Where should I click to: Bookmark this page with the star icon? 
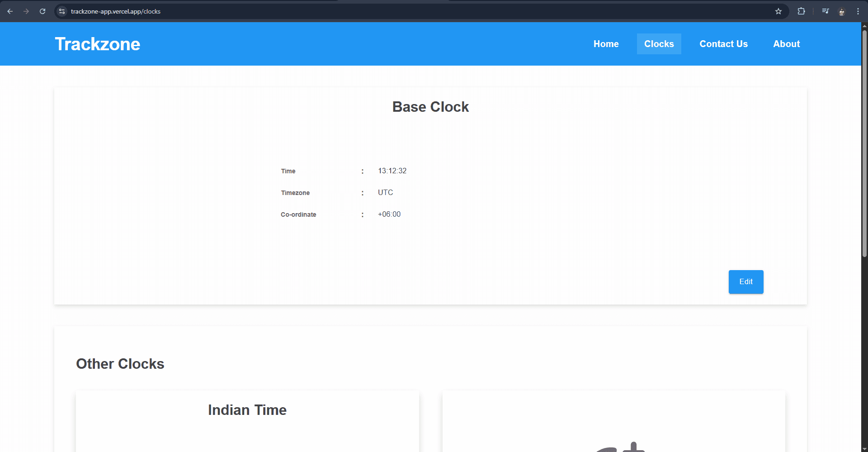pos(779,11)
